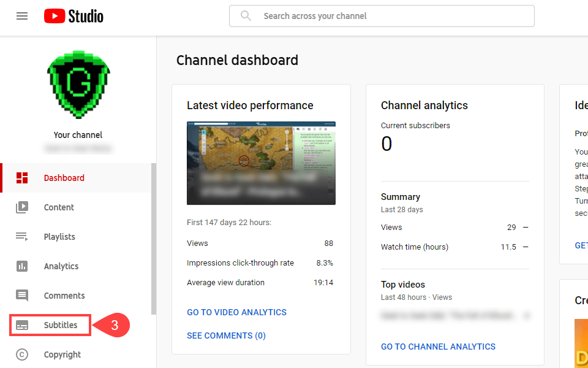This screenshot has width=588, height=368.
Task: Click the Analytics bar chart icon
Action: (x=22, y=266)
